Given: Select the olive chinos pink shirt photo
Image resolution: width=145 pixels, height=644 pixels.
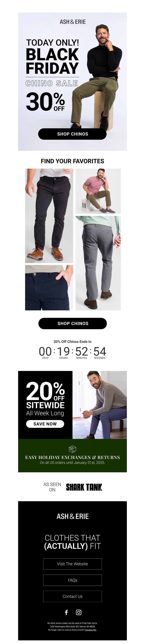Looking at the screenshot, I should pos(98,191).
